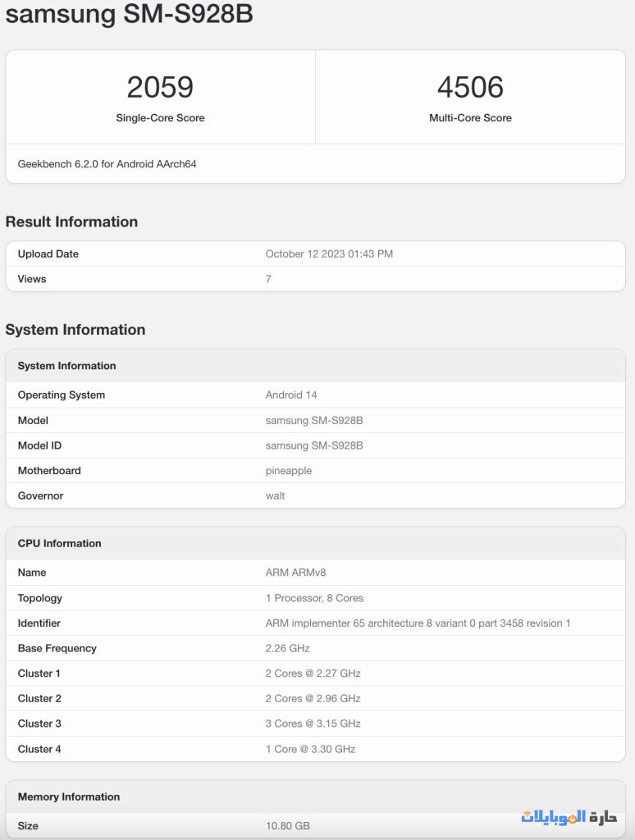The height and width of the screenshot is (840, 635).
Task: Click the Views row count
Action: pyautogui.click(x=268, y=279)
